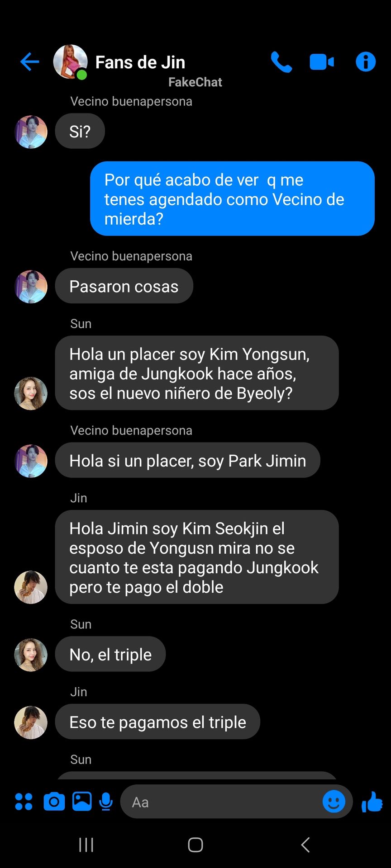Image resolution: width=391 pixels, height=868 pixels.
Task: Open the camera from the bottom bar
Action: coord(54,802)
